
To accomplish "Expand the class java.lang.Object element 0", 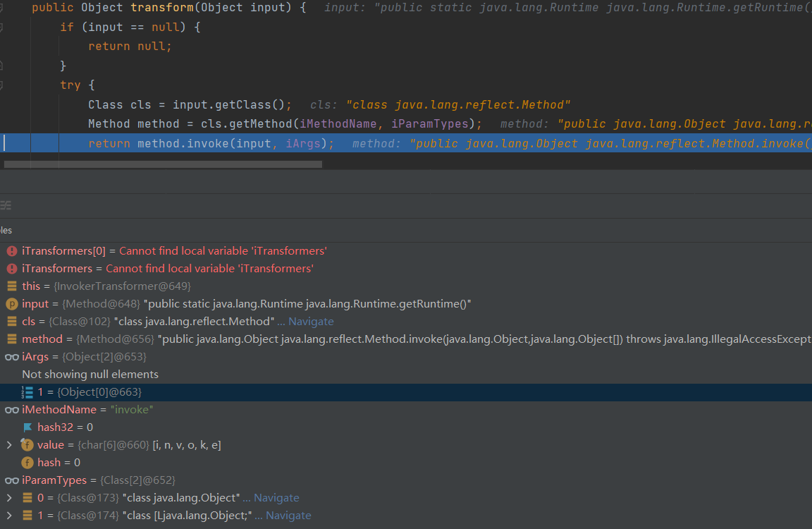I will pyautogui.click(x=8, y=498).
